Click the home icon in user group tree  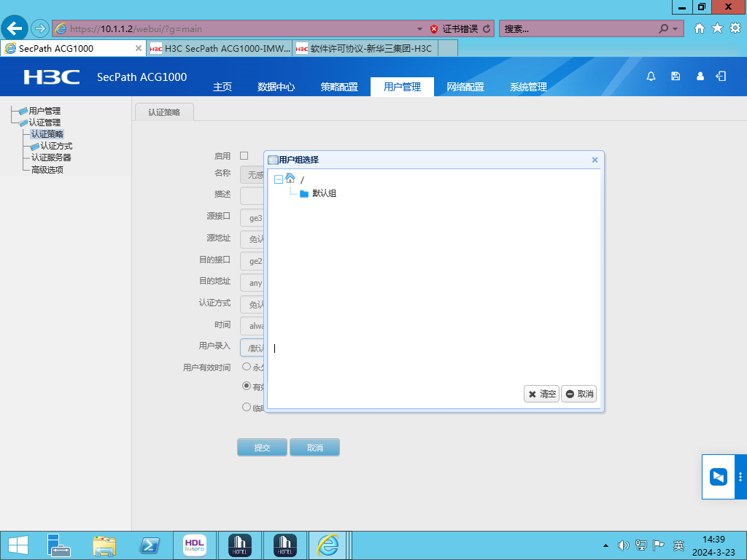(290, 179)
